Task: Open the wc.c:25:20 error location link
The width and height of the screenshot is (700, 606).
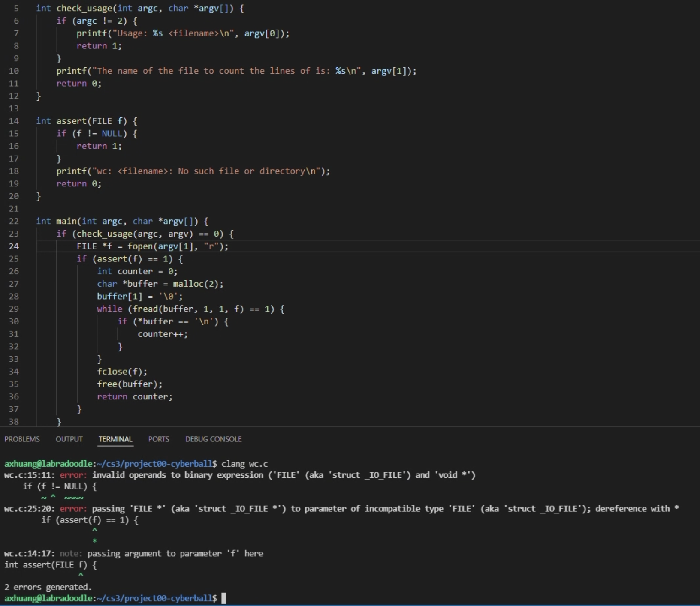Action: click(x=29, y=509)
